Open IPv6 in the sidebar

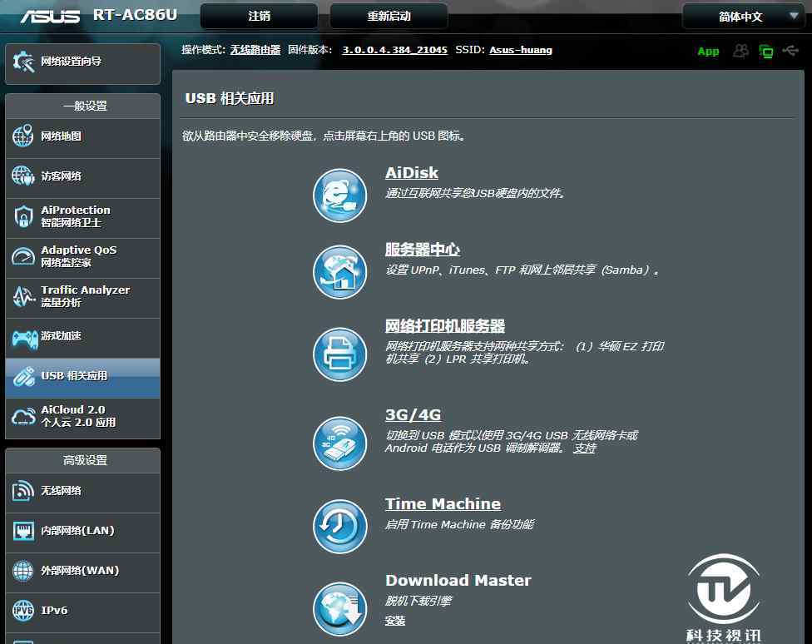point(83,611)
